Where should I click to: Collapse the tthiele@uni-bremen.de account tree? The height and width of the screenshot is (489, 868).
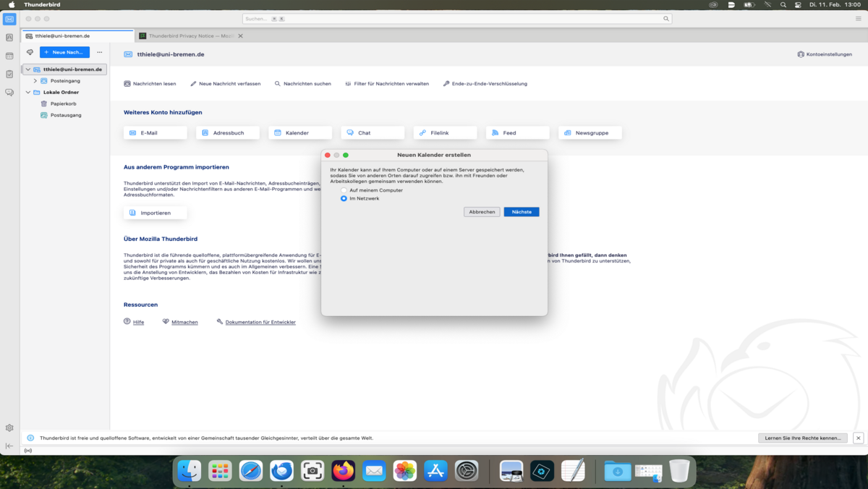click(28, 69)
